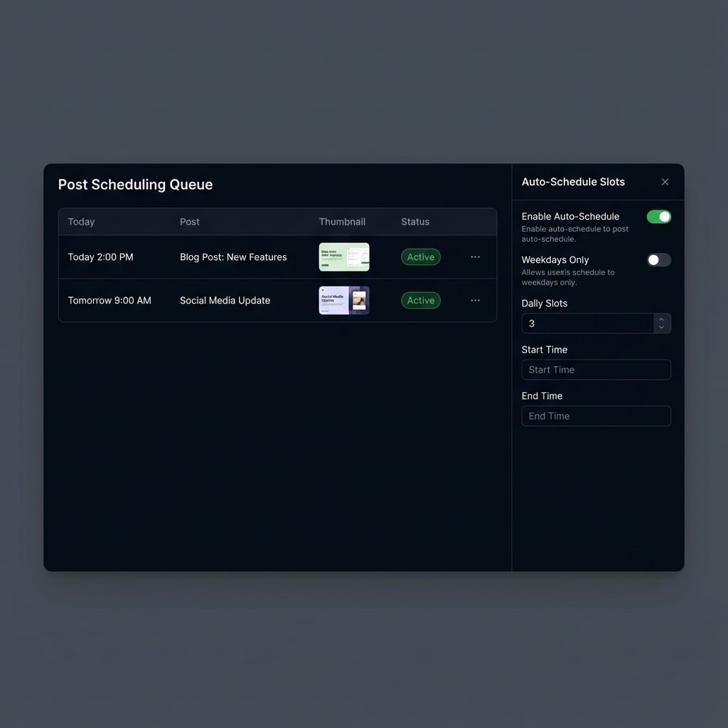Disable the Enable Auto-Schedule toggle

pos(658,216)
